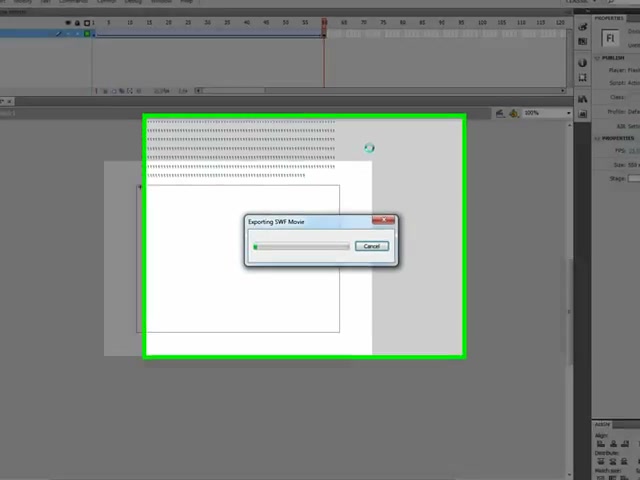
Task: Click the Align right edge icon
Action: (x=625, y=444)
